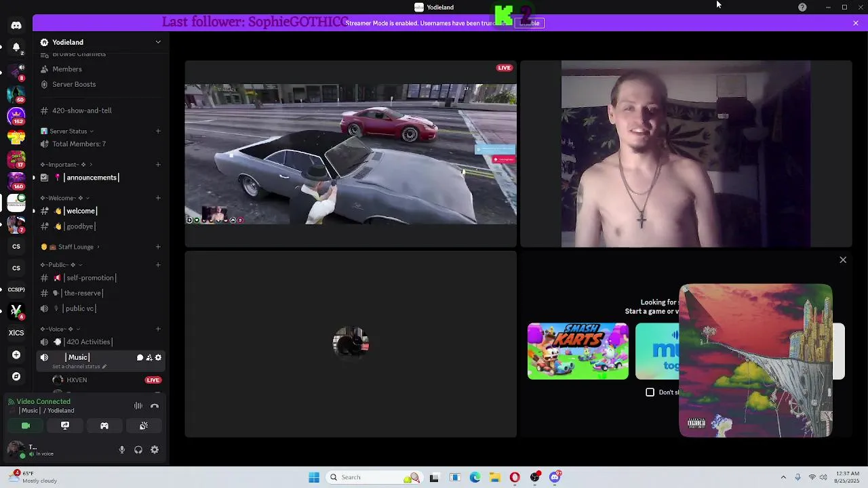Disconnect from voice call
The image size is (868, 488).
155,405
